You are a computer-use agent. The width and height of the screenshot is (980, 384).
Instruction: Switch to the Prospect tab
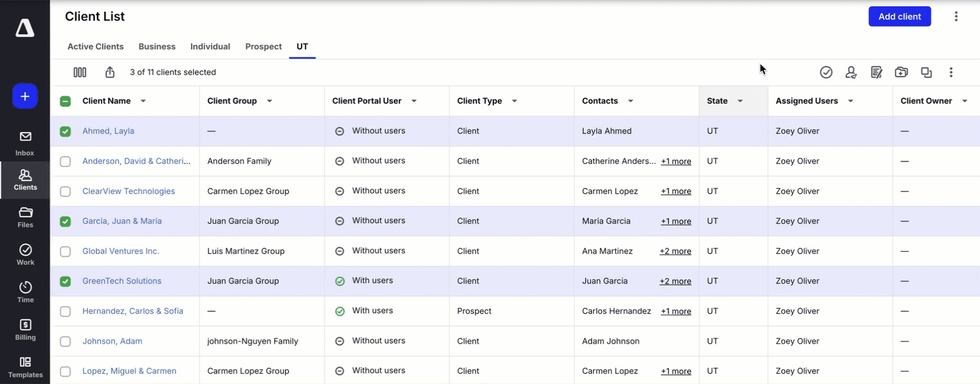263,47
